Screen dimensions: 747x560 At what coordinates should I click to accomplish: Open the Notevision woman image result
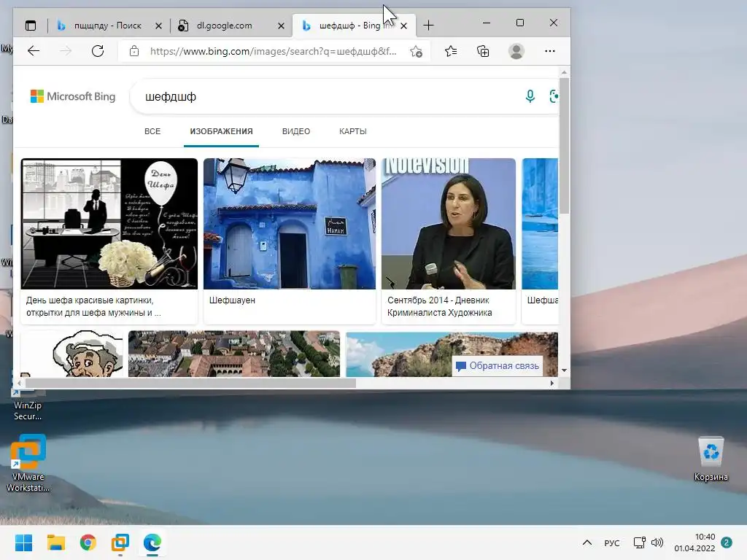pos(449,224)
